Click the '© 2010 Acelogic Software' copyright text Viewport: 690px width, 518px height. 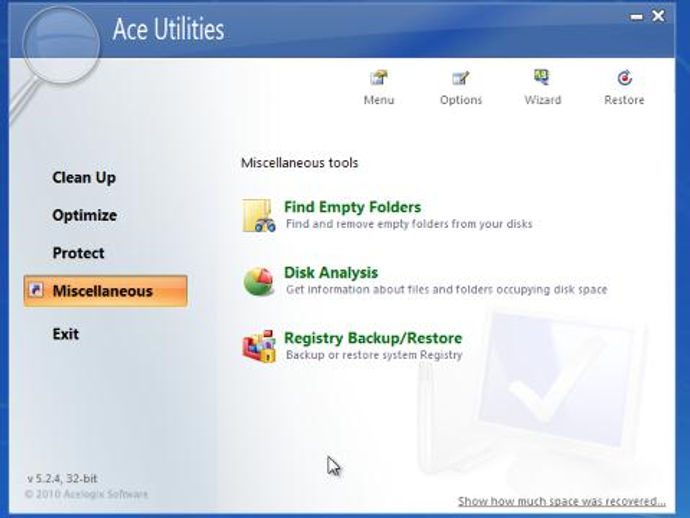[x=86, y=494]
